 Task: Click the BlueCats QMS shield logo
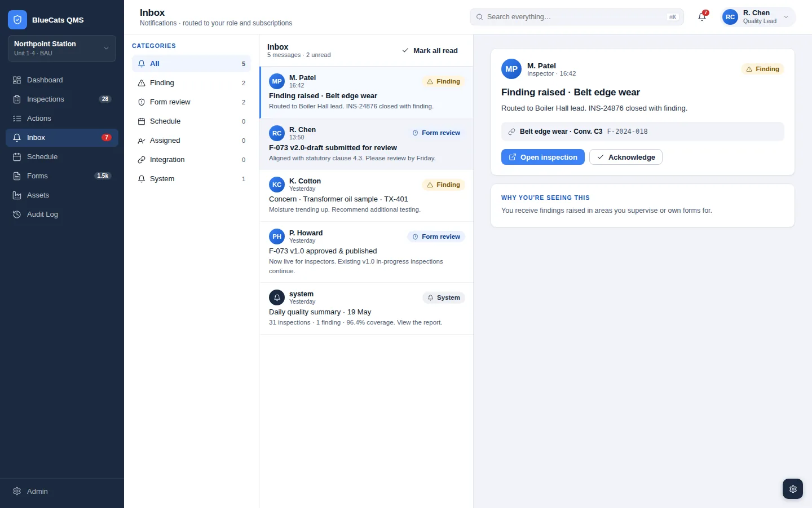coord(17,20)
